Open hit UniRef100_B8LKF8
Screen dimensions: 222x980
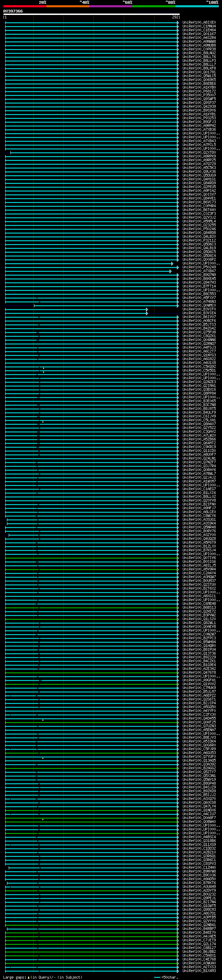(x=199, y=68)
